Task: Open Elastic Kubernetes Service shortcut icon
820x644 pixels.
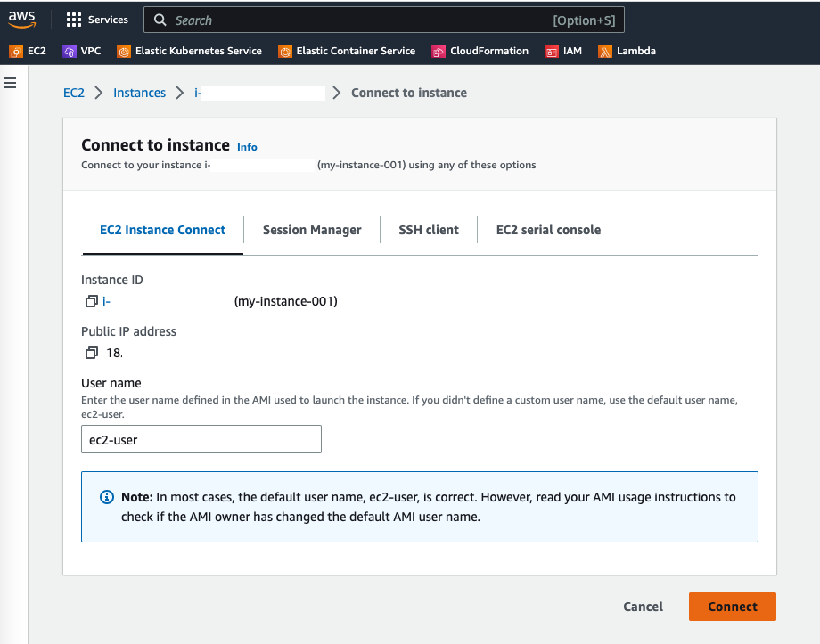Action: click(x=124, y=52)
